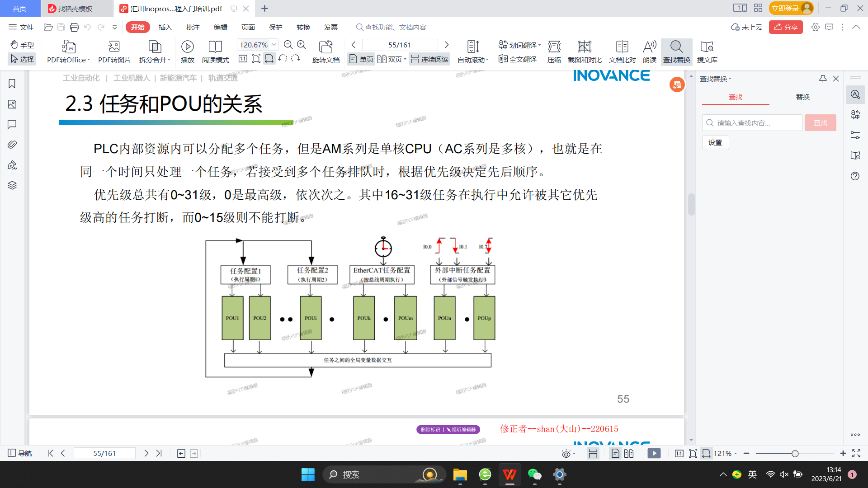868x488 pixels.
Task: Switch to the 替换 tab
Action: point(802,97)
